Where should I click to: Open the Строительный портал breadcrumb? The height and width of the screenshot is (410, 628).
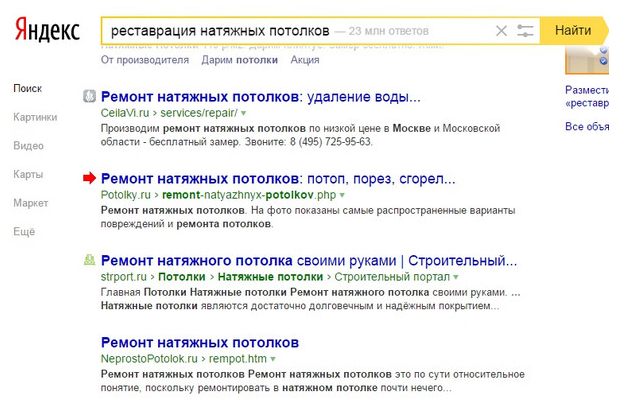pos(392,277)
